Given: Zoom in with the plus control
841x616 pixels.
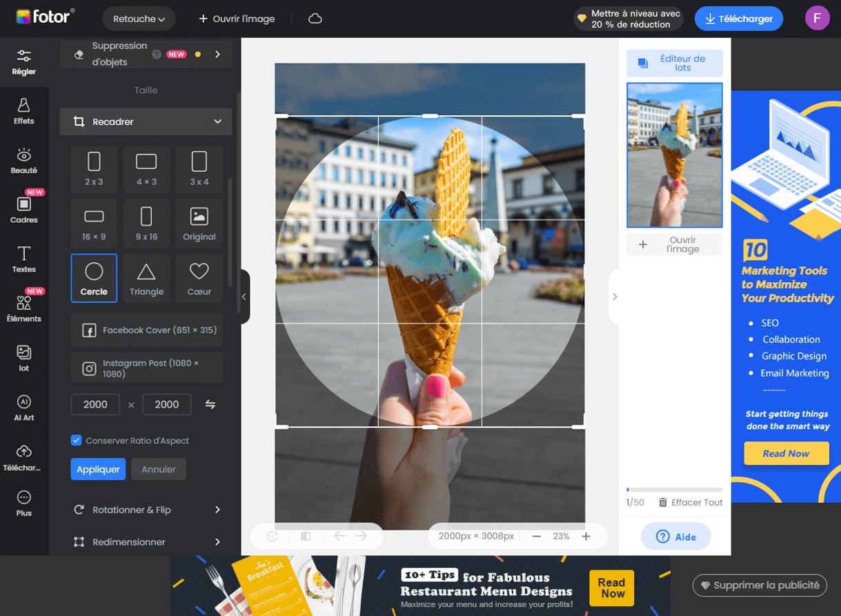Looking at the screenshot, I should pos(585,536).
